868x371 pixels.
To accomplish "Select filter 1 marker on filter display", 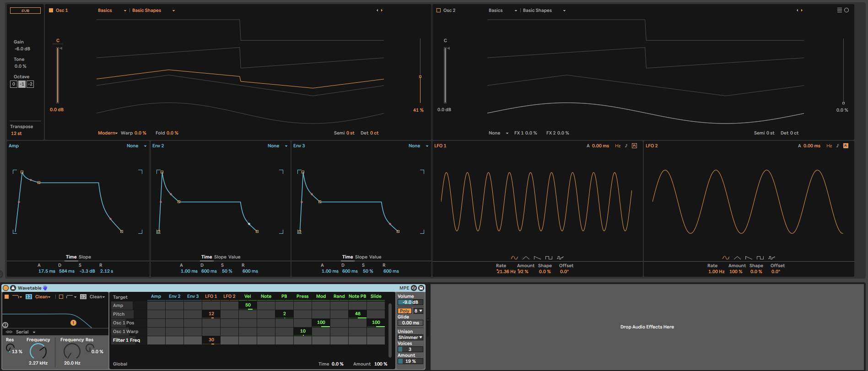I will [73, 323].
